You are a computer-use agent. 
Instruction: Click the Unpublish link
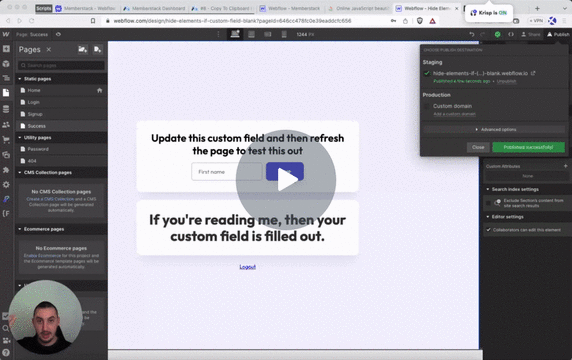tap(506, 81)
